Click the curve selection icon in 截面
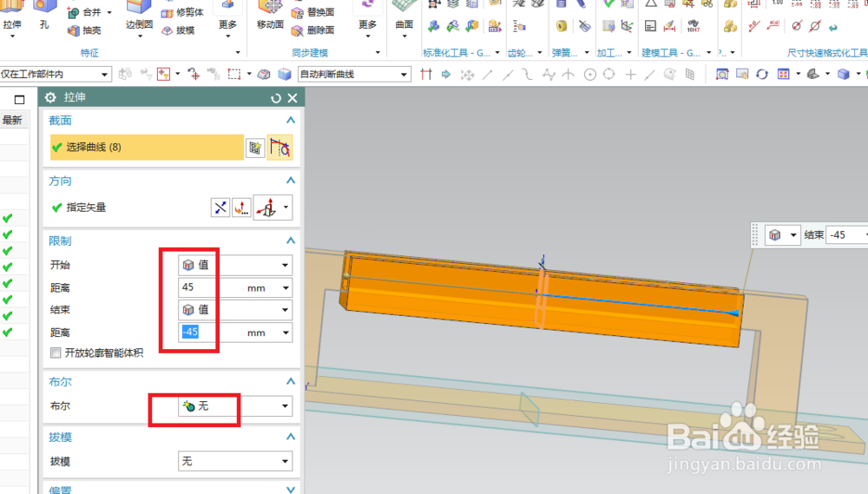Image resolution: width=868 pixels, height=494 pixels. [280, 148]
